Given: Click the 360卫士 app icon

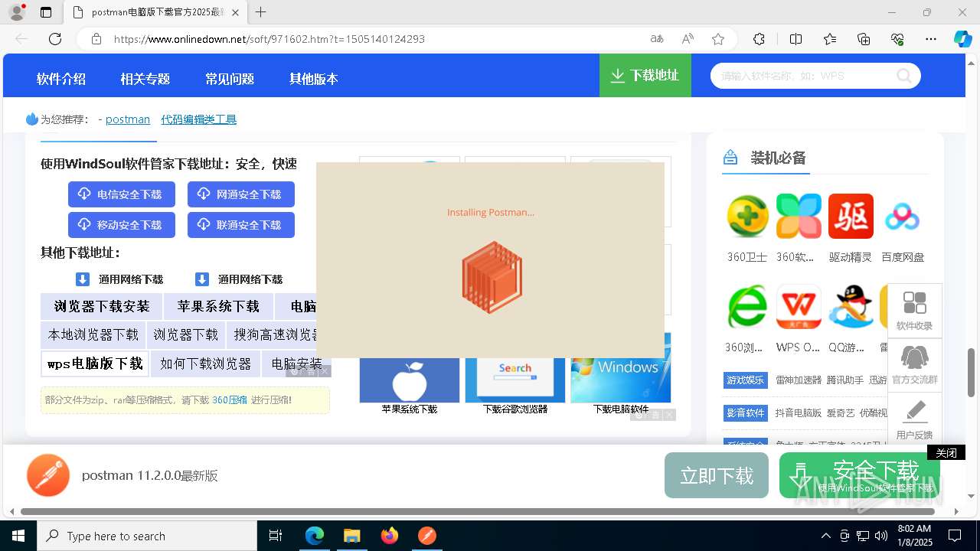Looking at the screenshot, I should point(747,216).
